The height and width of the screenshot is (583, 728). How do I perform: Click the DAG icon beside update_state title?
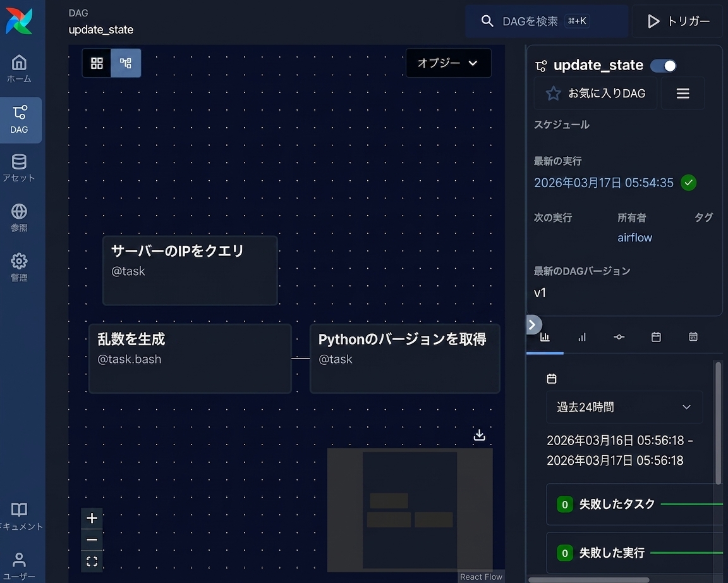coord(541,66)
